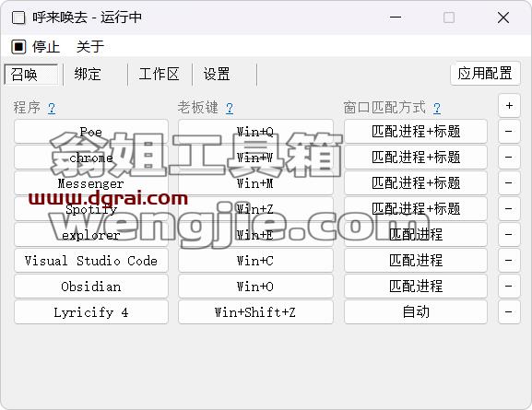The height and width of the screenshot is (410, 532).
Task: Click the plus button to add a row
Action: tap(509, 106)
